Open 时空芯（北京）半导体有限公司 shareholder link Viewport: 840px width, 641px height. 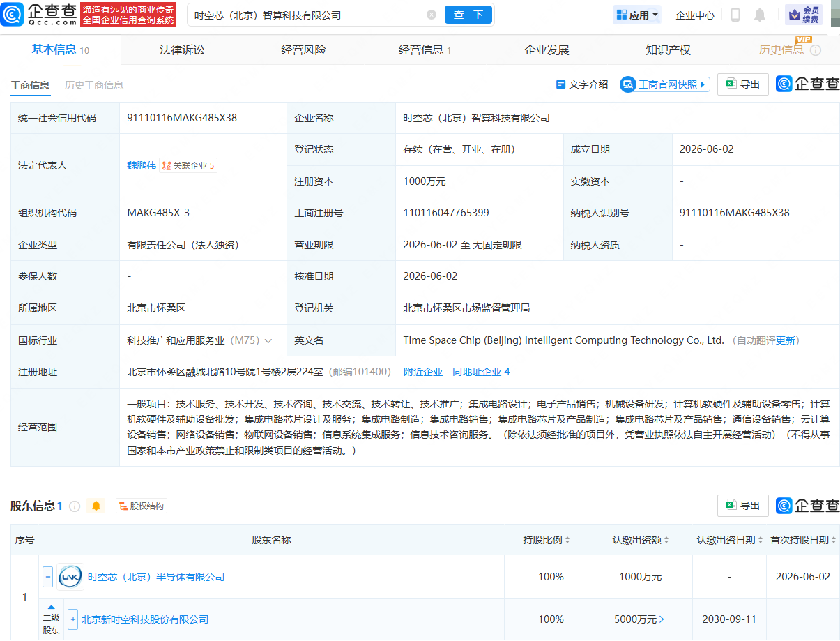point(156,577)
